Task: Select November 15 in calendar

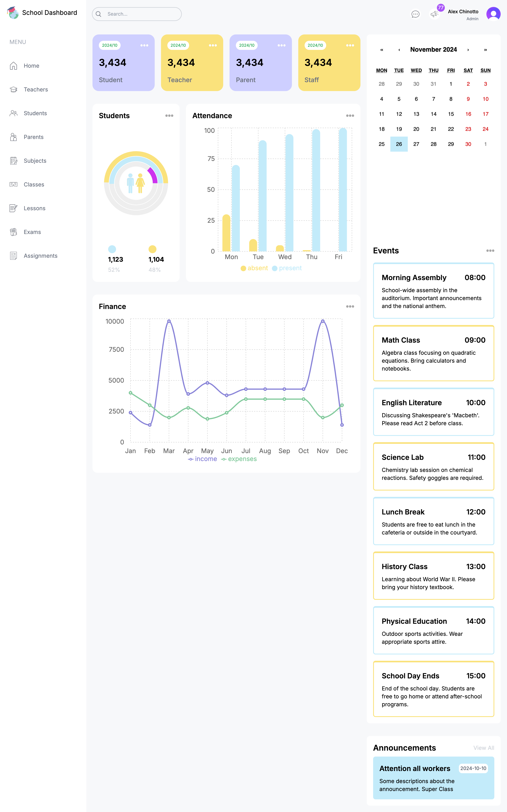Action: 451,114
